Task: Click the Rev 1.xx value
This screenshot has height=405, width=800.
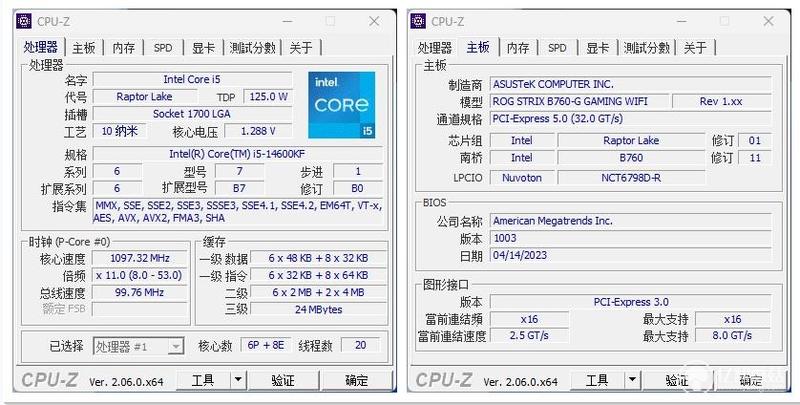Action: 721,102
